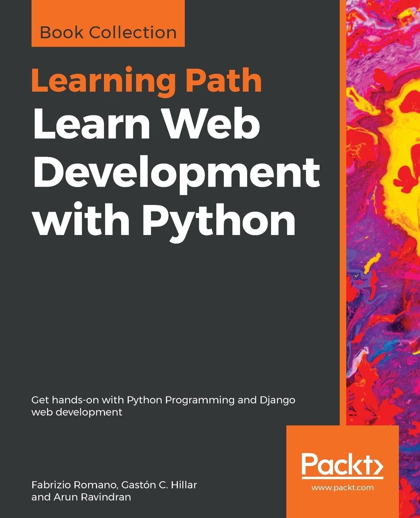Viewport: 420px width, 518px height.
Task: Select the orange Learning Path heading
Action: pos(147,80)
